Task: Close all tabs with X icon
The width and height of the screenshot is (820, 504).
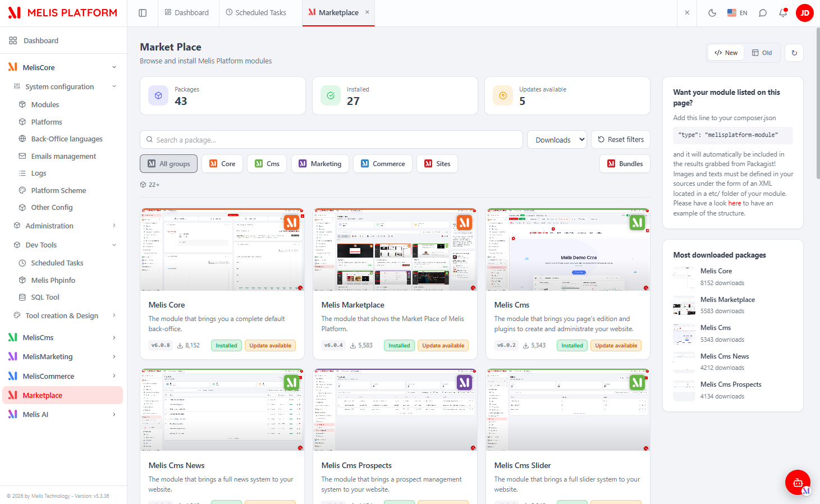Action: pos(687,13)
